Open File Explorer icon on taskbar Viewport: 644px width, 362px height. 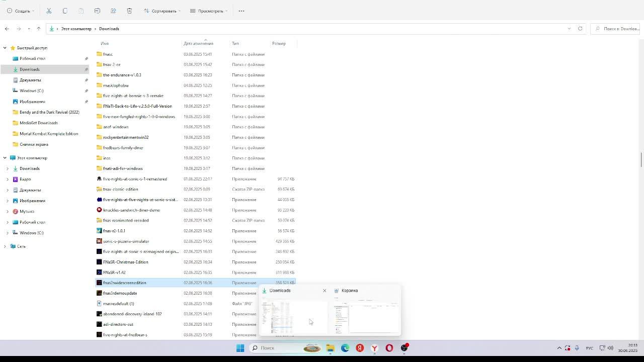click(x=331, y=348)
